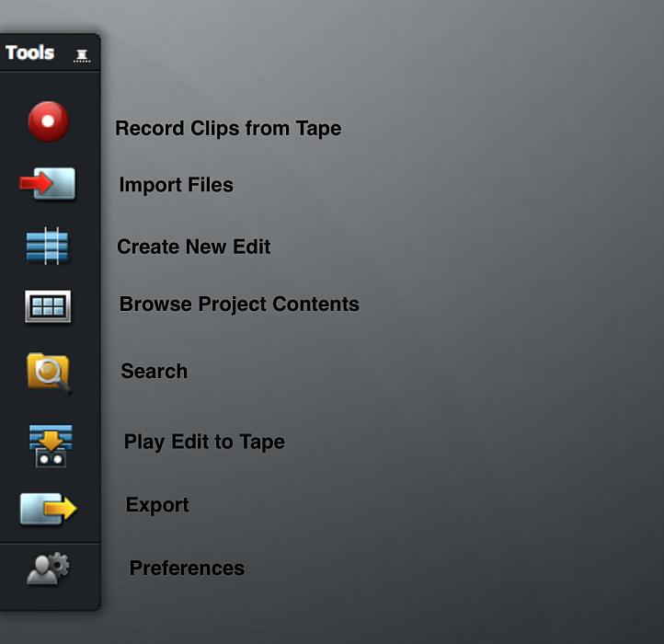
Task: Select the Play Edit to Tape icon
Action: click(x=49, y=445)
